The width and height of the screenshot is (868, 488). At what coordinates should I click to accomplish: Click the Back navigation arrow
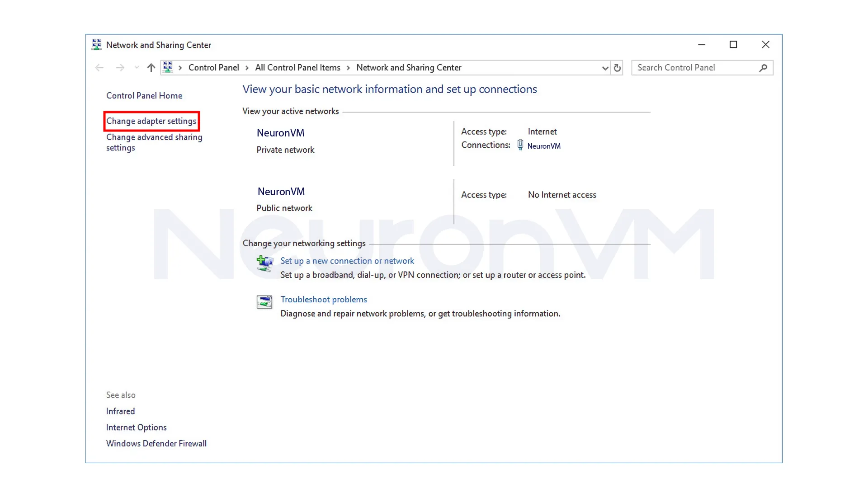coord(99,68)
